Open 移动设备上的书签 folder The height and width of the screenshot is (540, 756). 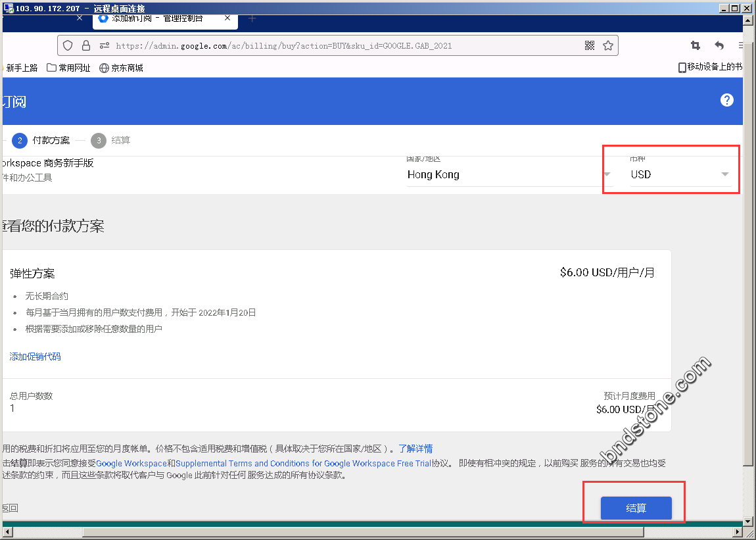[710, 67]
